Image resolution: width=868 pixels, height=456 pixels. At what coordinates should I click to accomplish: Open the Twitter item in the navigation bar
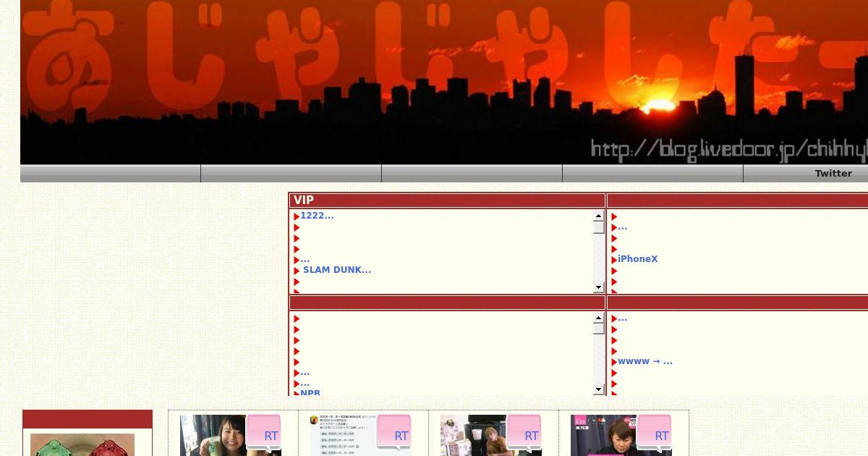tap(833, 174)
